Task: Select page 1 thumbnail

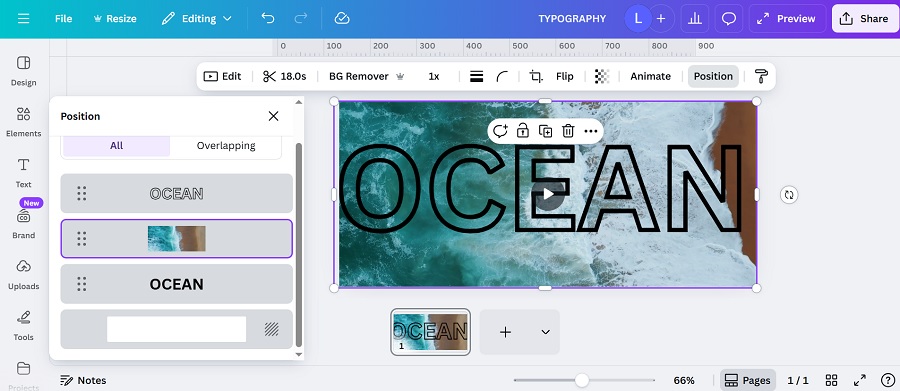Action: pos(430,332)
